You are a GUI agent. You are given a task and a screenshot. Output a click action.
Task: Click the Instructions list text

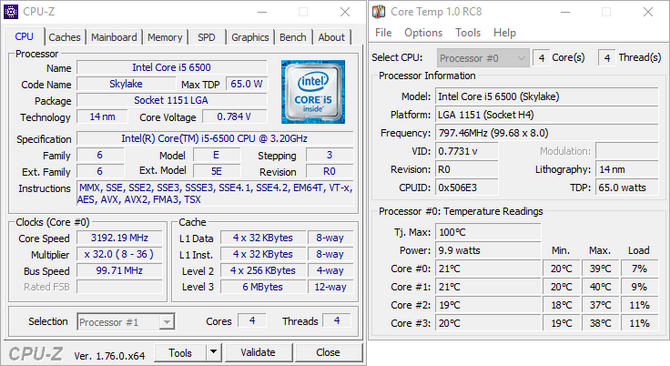coord(215,193)
